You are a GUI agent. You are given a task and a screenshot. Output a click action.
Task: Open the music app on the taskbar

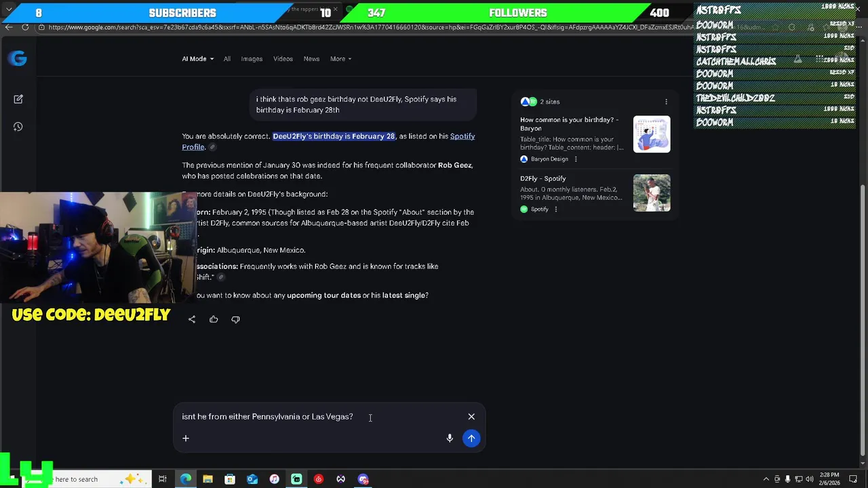[274, 479]
